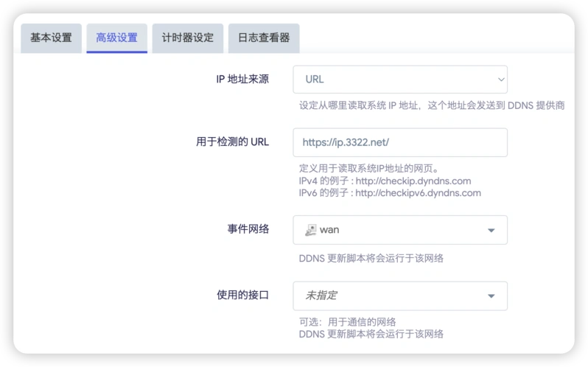Image resolution: width=588 pixels, height=367 pixels.
Task: Click the chevron arrow of the URL source dropdown
Action: [500, 80]
